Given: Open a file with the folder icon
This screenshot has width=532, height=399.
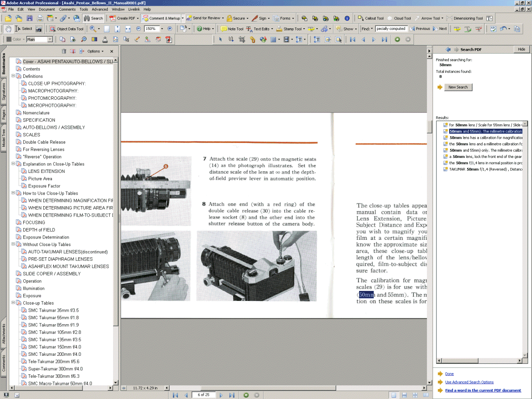Looking at the screenshot, I should click(8, 18).
